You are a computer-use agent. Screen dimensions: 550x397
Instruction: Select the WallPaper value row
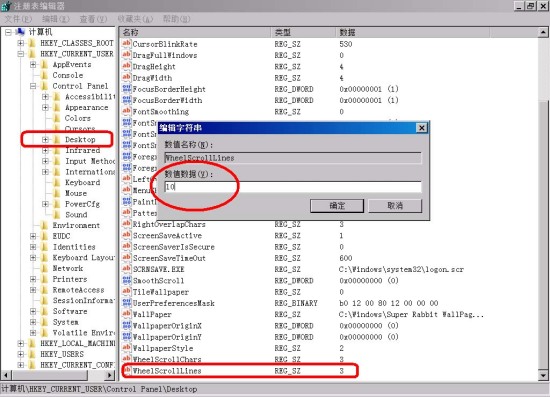pyautogui.click(x=303, y=314)
